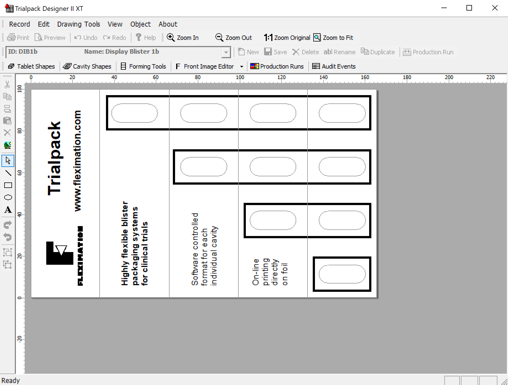
Task: Open Forming Tools
Action: [143, 66]
